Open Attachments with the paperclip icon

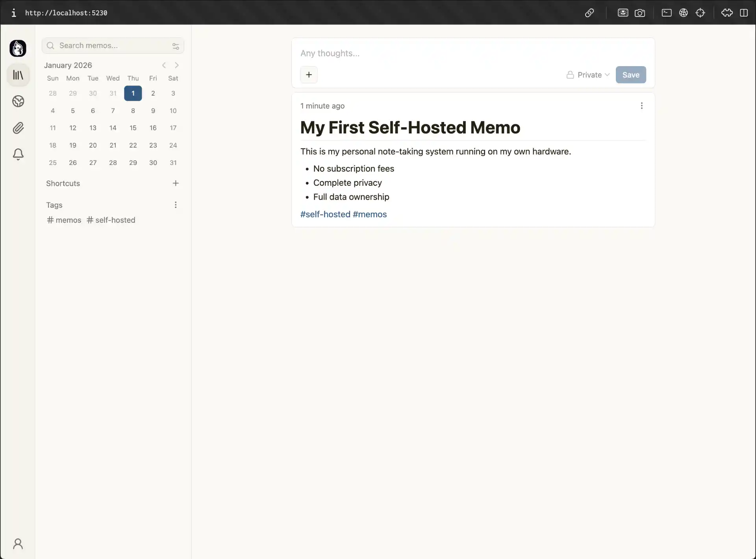(x=18, y=128)
